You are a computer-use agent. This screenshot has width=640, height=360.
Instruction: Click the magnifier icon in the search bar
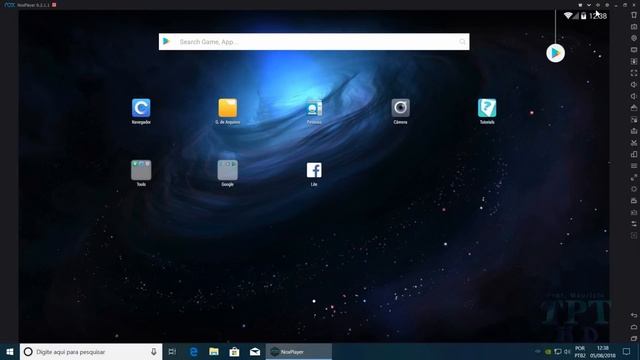tap(462, 42)
